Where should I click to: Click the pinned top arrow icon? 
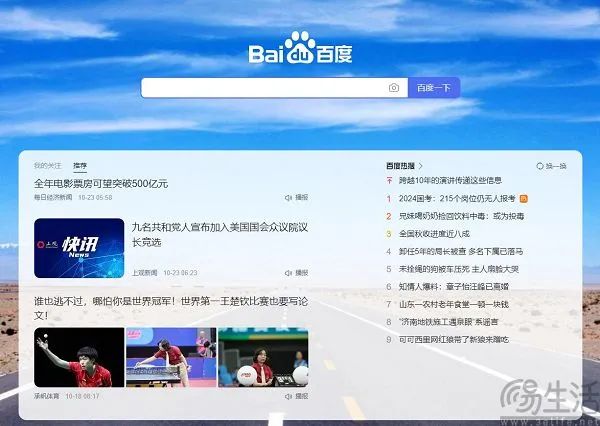coord(389,180)
